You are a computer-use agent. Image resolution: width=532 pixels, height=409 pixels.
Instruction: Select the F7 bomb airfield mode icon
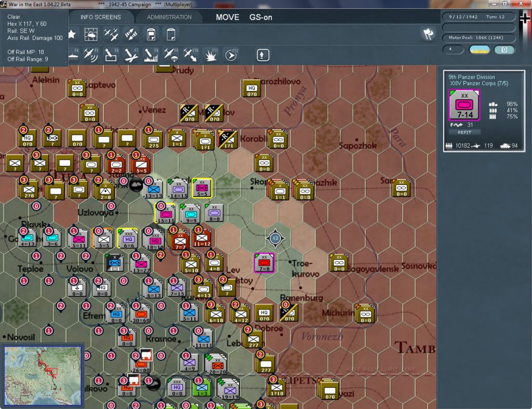[131, 55]
